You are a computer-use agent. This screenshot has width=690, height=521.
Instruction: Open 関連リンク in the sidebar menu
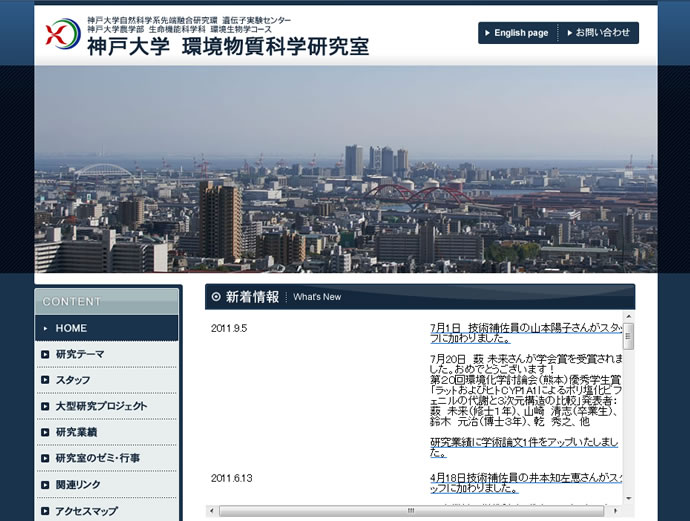[106, 484]
